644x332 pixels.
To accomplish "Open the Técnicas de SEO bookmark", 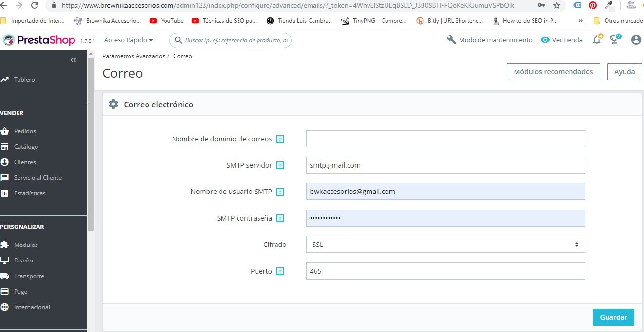I will pyautogui.click(x=224, y=21).
